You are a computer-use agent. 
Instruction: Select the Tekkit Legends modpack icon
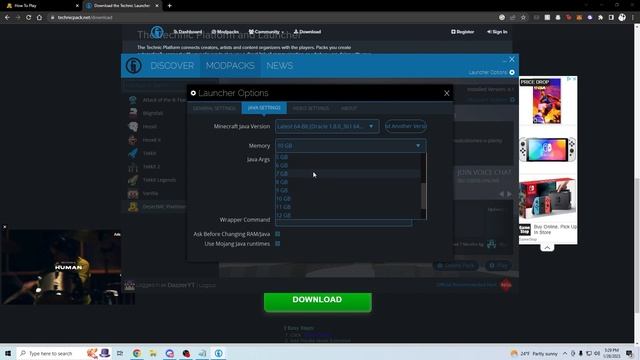[133, 180]
